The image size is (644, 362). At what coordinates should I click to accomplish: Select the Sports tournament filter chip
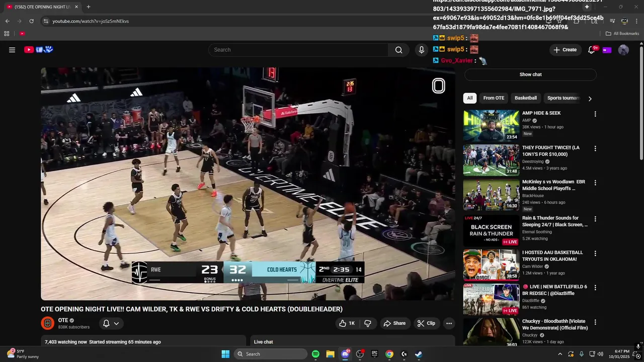(563, 98)
